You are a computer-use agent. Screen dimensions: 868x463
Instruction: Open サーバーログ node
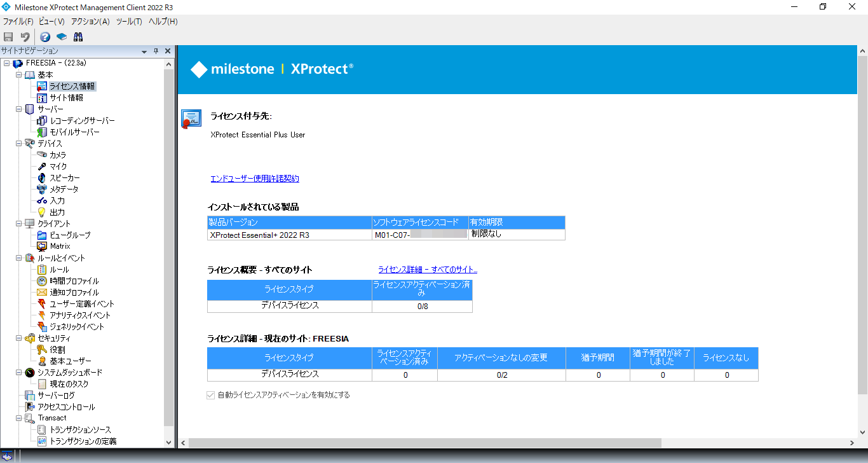56,395
